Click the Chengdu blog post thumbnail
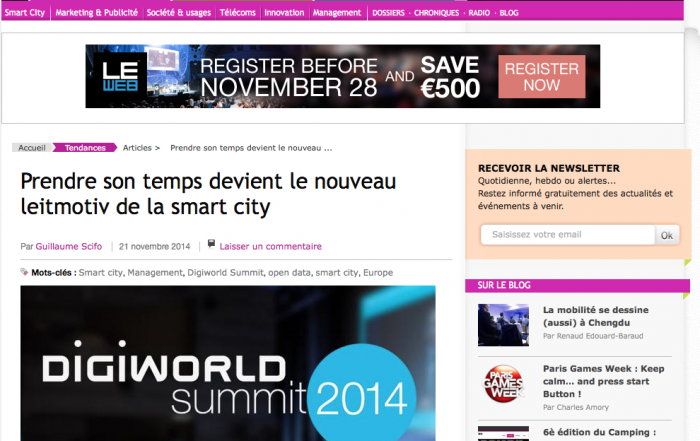 click(503, 325)
